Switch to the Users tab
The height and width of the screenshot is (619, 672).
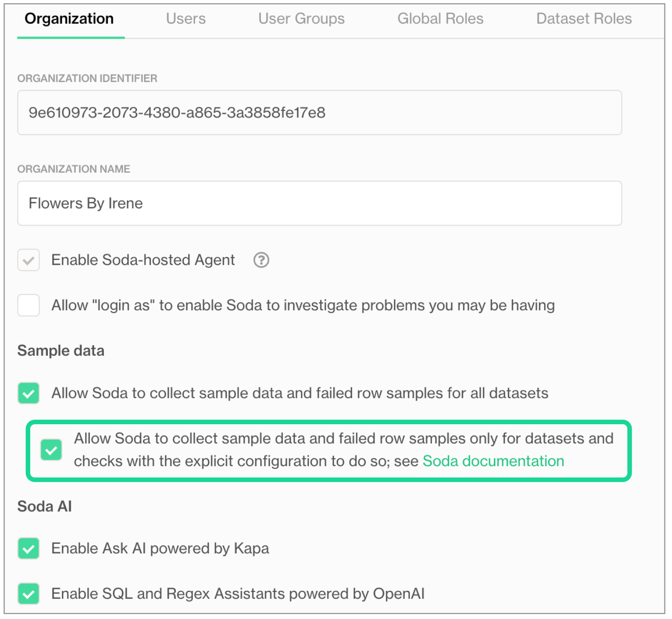(186, 19)
